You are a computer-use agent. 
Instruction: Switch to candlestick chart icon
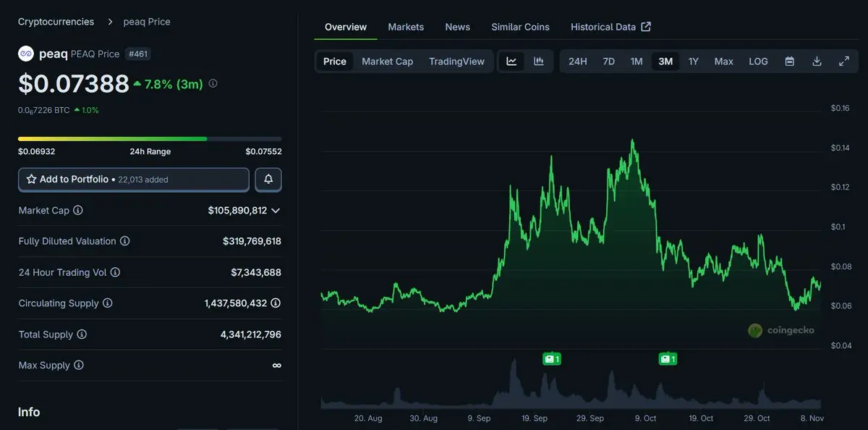point(539,62)
